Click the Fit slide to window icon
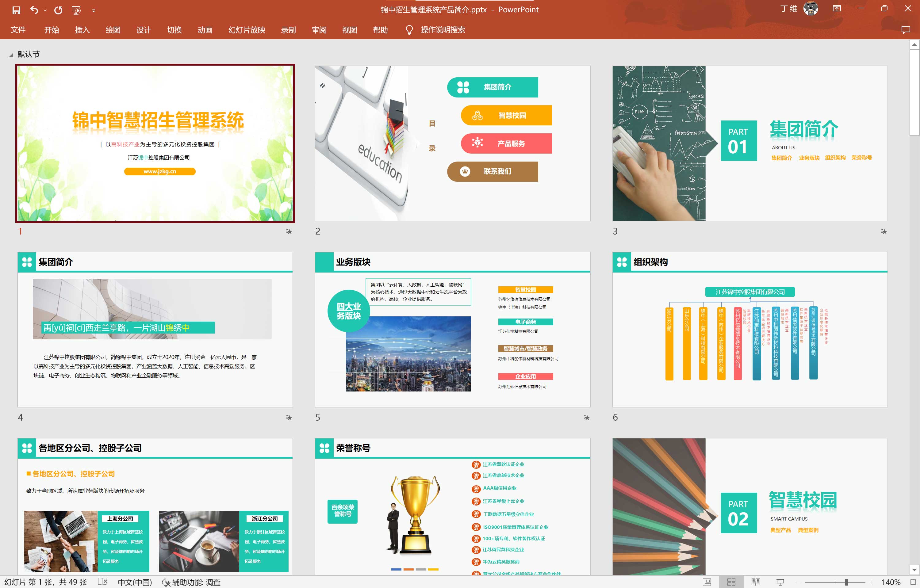The width and height of the screenshot is (920, 588). point(913,582)
